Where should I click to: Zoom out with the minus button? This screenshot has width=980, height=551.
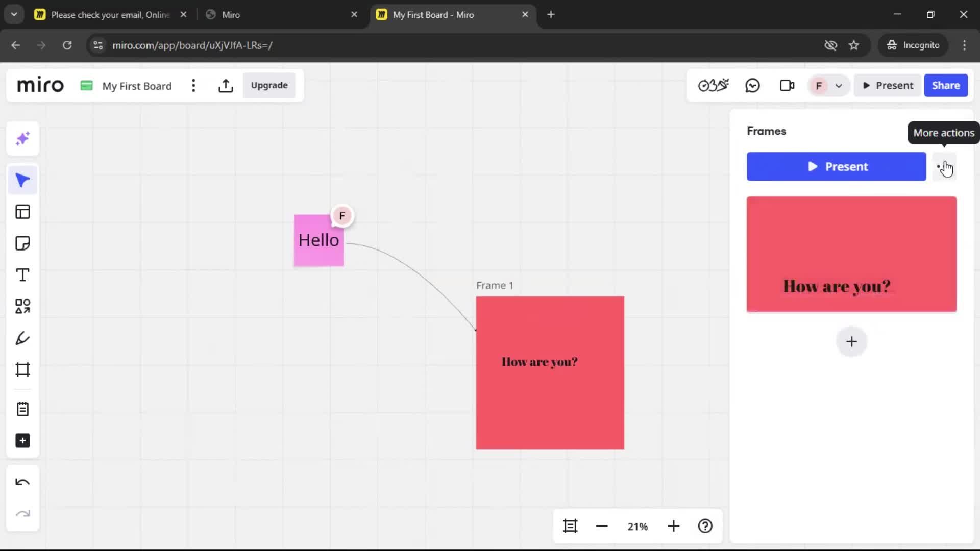(x=602, y=526)
